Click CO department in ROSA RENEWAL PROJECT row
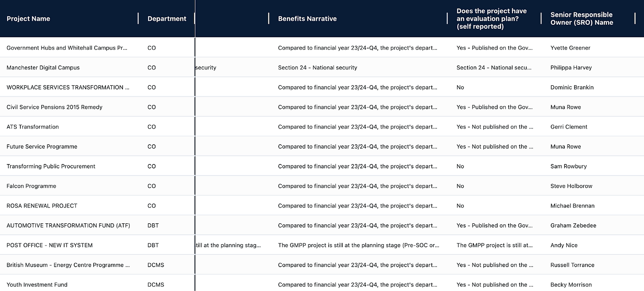 (152, 206)
